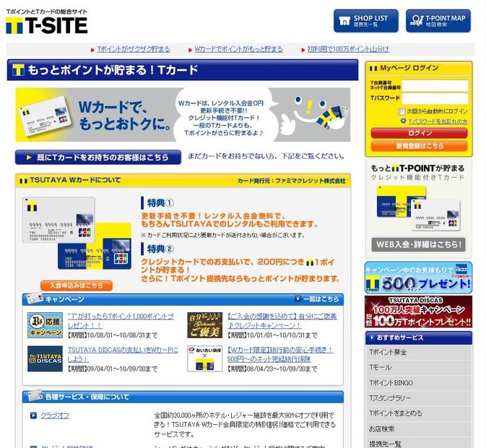The image size is (486, 448).
Task: Open the クラブオフ link
Action: 55,415
